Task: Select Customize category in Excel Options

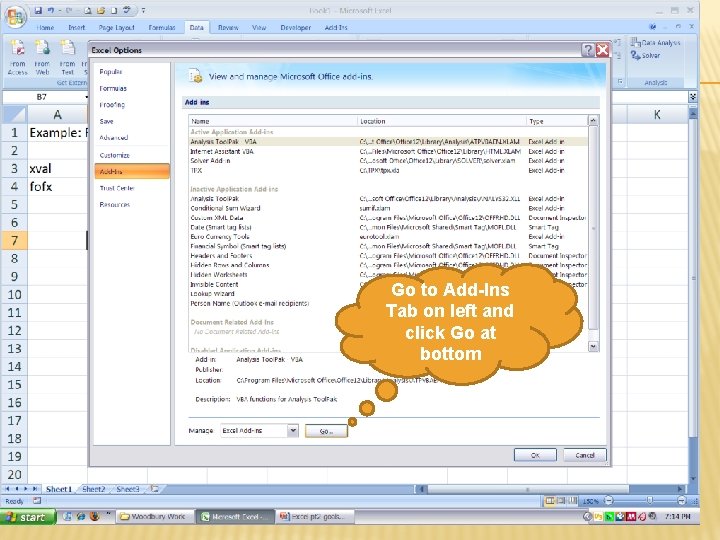Action: pyautogui.click(x=131, y=155)
